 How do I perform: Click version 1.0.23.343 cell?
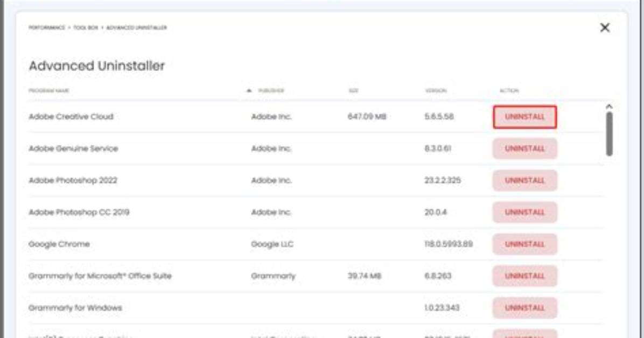tap(442, 308)
